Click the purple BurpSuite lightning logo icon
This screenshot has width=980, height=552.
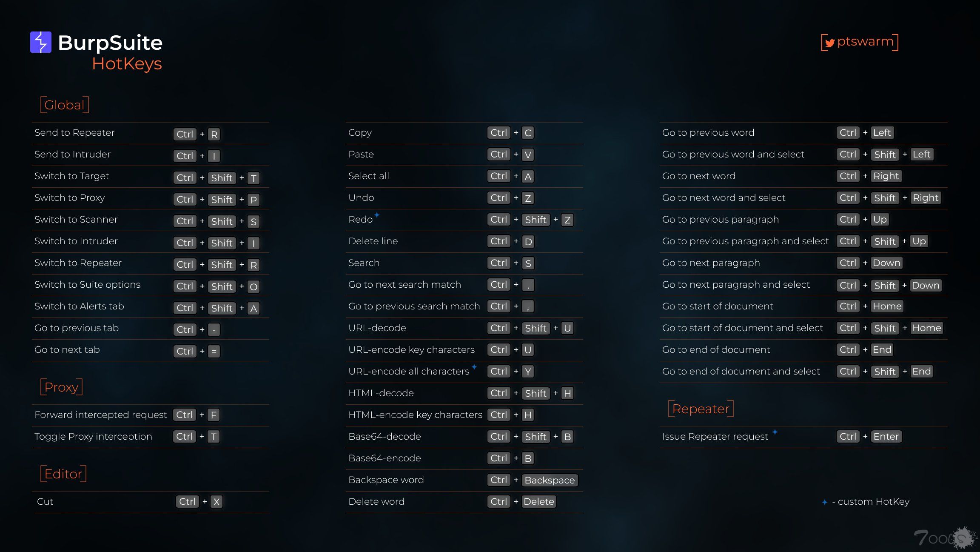click(x=41, y=42)
